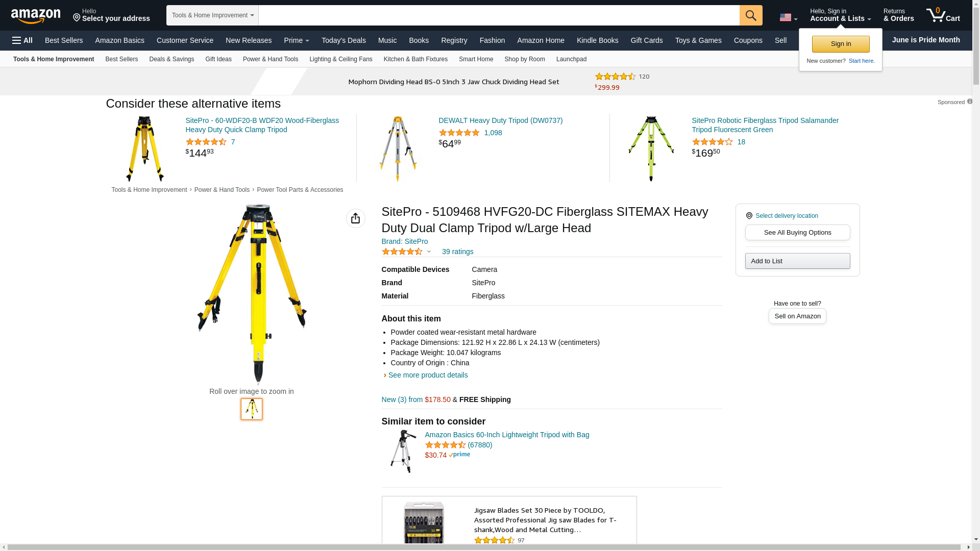Click in the Amazon search input field

point(498,15)
